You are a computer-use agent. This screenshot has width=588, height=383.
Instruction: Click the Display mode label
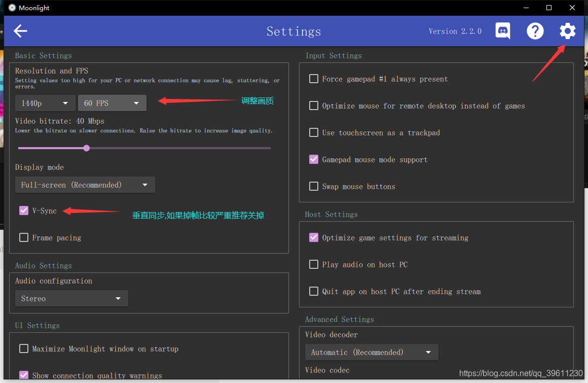click(40, 167)
